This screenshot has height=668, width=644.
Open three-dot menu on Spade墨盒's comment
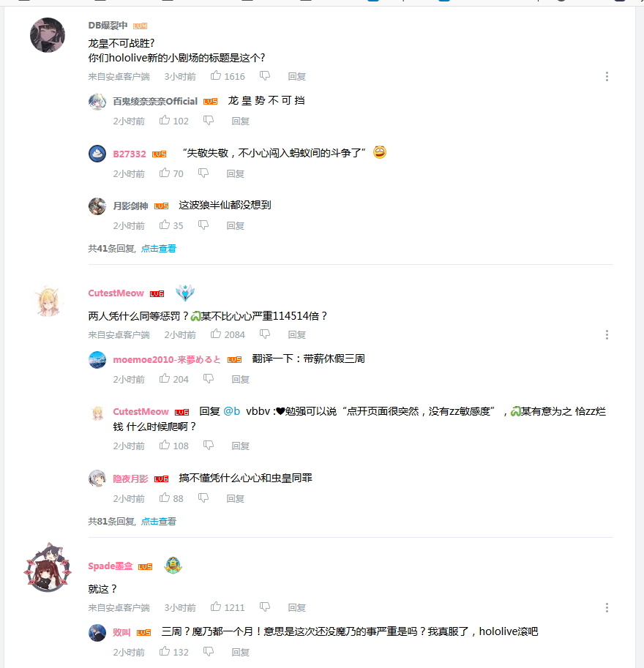tap(607, 608)
